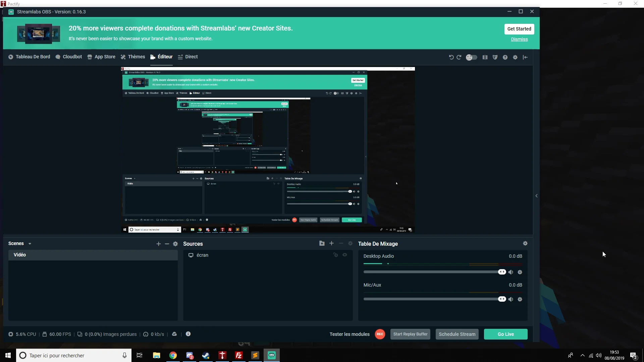Viewport: 644px width, 362px height.
Task: Open the Creator Sites banner thumbnail
Action: pyautogui.click(x=39, y=34)
